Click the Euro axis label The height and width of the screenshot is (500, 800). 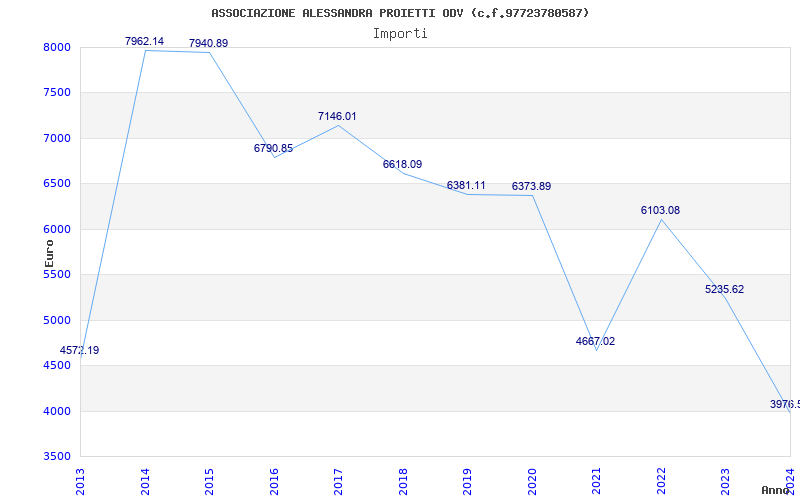tap(49, 253)
